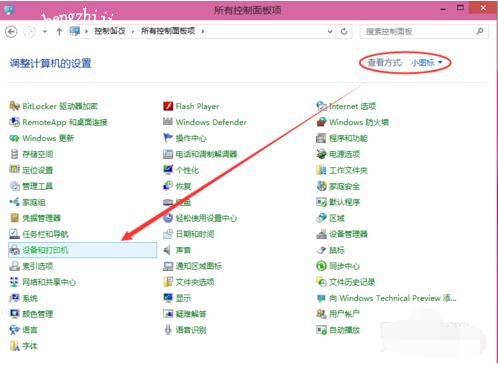Expand arrow after 所有控制面板项 breadcrumb
The height and width of the screenshot is (365, 498).
203,31
